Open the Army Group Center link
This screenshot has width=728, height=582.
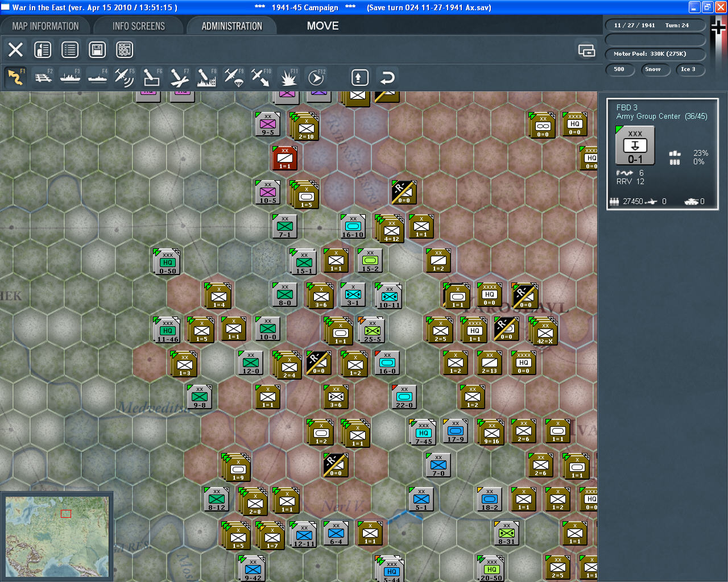pos(648,117)
